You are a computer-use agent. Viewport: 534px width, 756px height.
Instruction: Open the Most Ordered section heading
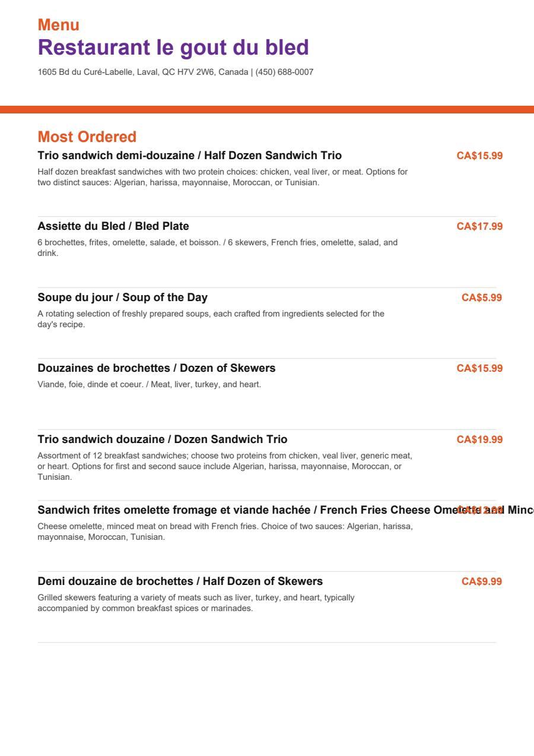click(x=87, y=137)
